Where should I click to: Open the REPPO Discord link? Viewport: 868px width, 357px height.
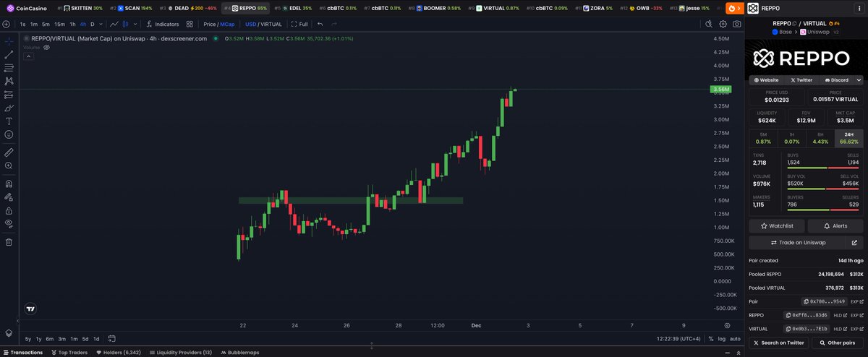click(836, 80)
